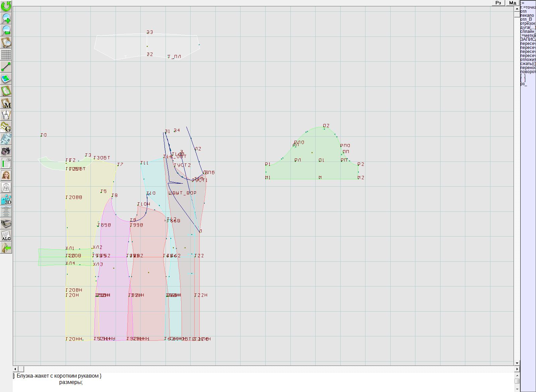
Task: Toggle the grid display icon
Action: pos(6,55)
